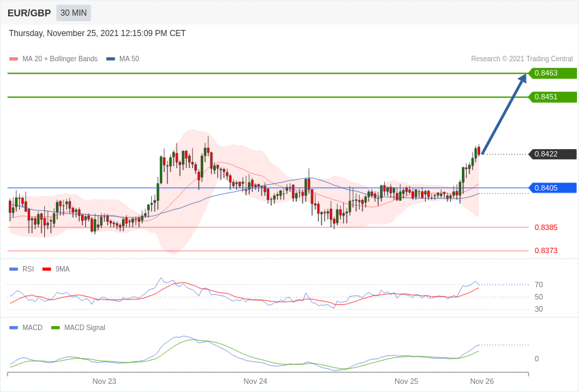Click the Nov 24 date axis label
The width and height of the screenshot is (579, 392).
[x=255, y=381]
